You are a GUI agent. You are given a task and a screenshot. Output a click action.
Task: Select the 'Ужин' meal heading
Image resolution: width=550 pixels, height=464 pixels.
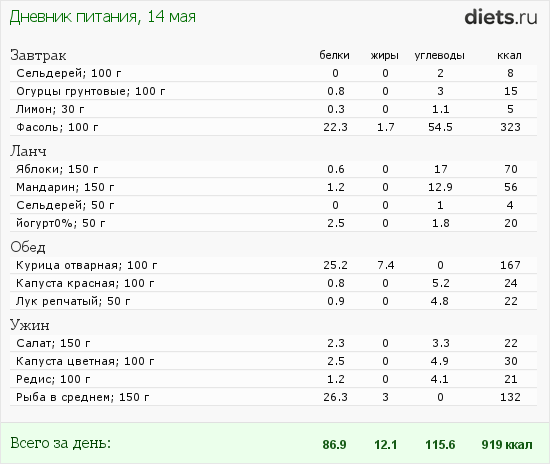(x=30, y=325)
